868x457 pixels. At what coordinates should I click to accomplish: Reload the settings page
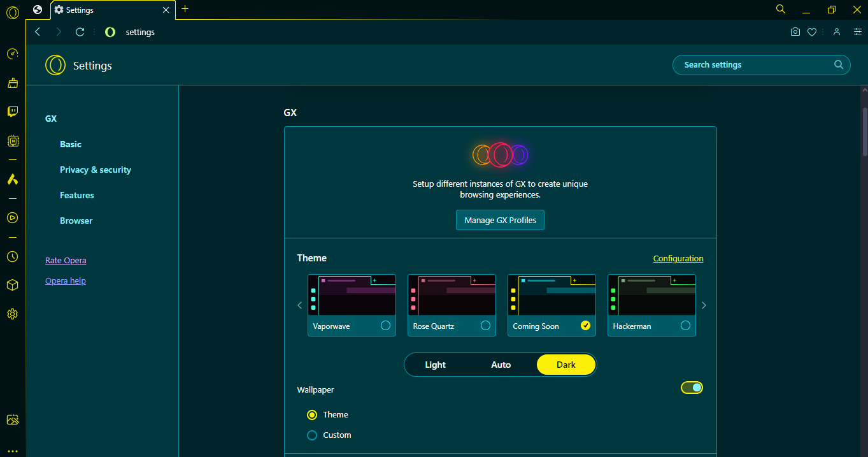pyautogui.click(x=80, y=32)
